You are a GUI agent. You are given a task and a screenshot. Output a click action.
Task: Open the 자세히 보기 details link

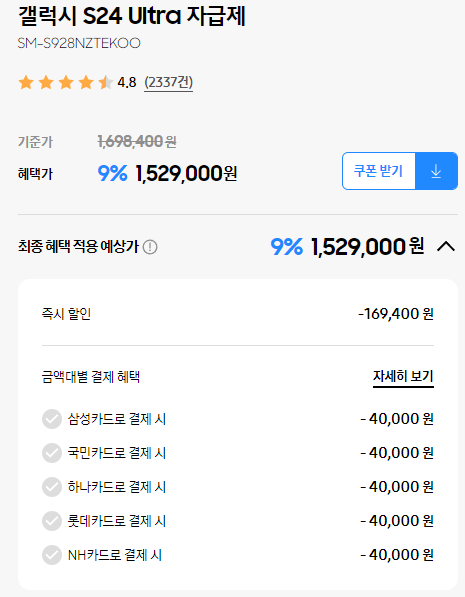click(403, 377)
